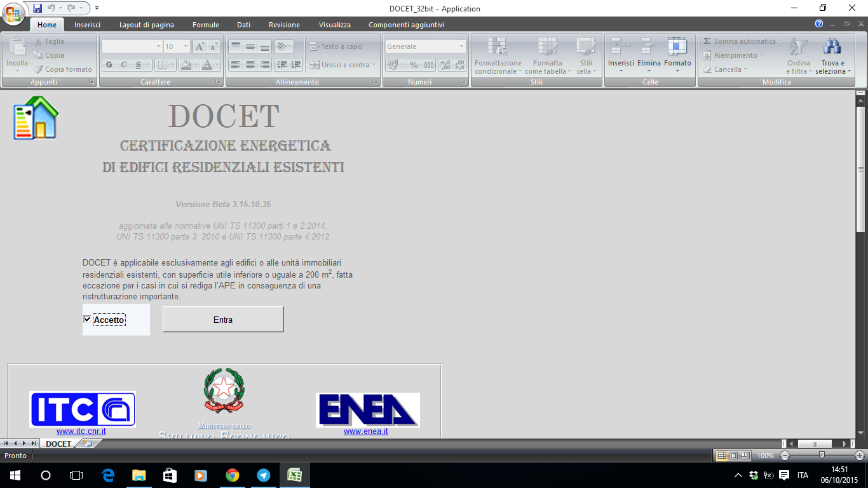The image size is (868, 488).
Task: Center text horizontally
Action: tap(250, 65)
